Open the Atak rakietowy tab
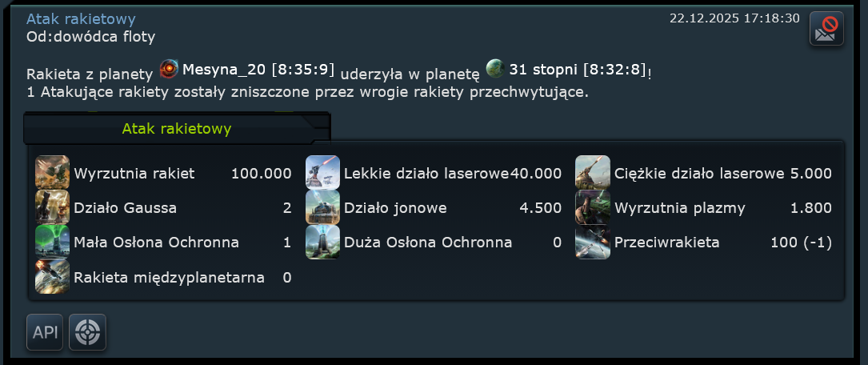This screenshot has width=868, height=365. coord(177,129)
